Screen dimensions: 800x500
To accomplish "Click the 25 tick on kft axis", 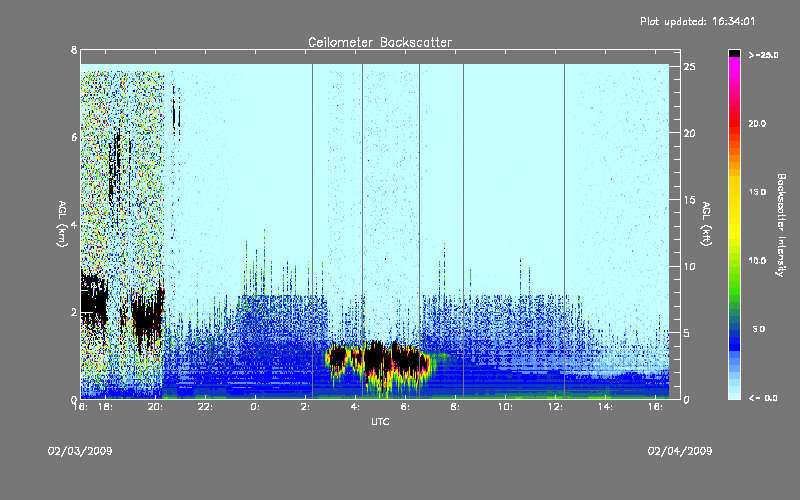I will 690,67.
